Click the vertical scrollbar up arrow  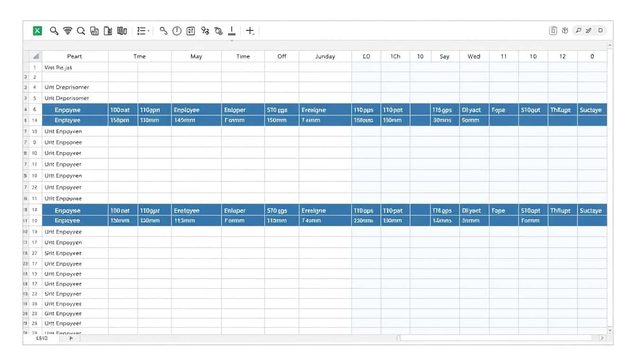tap(610, 45)
